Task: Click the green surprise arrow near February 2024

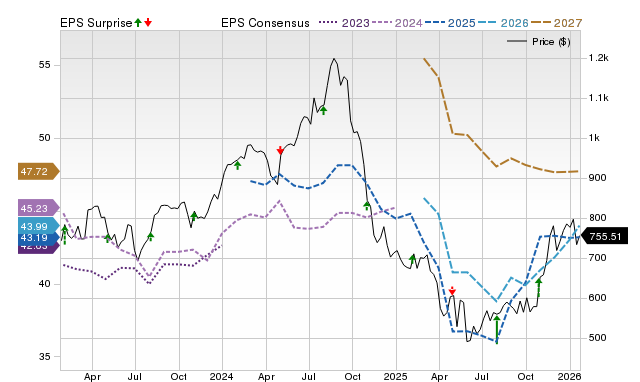Action: pyautogui.click(x=237, y=165)
